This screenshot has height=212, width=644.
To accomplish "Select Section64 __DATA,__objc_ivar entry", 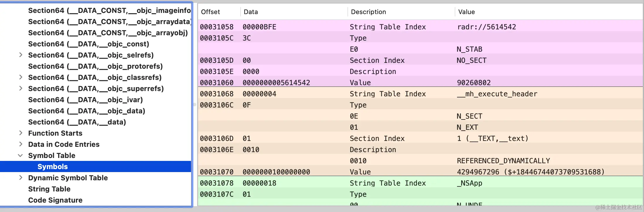I will [x=85, y=100].
